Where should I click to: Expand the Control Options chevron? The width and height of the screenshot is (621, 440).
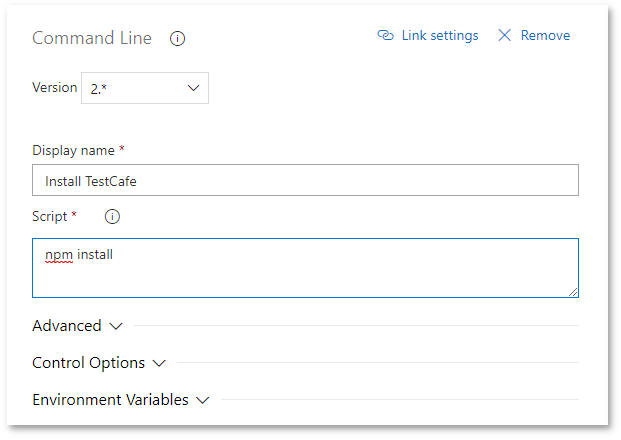point(159,363)
